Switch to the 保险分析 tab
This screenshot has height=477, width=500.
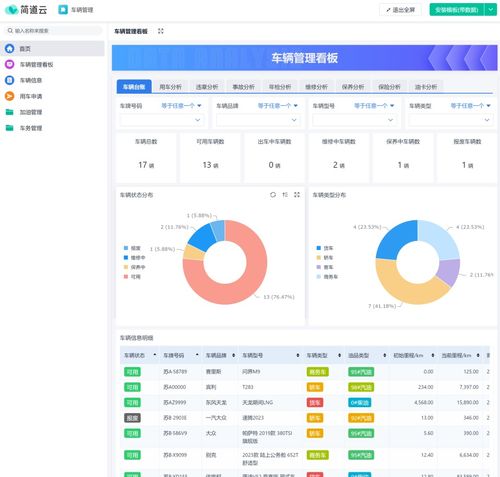(389, 87)
